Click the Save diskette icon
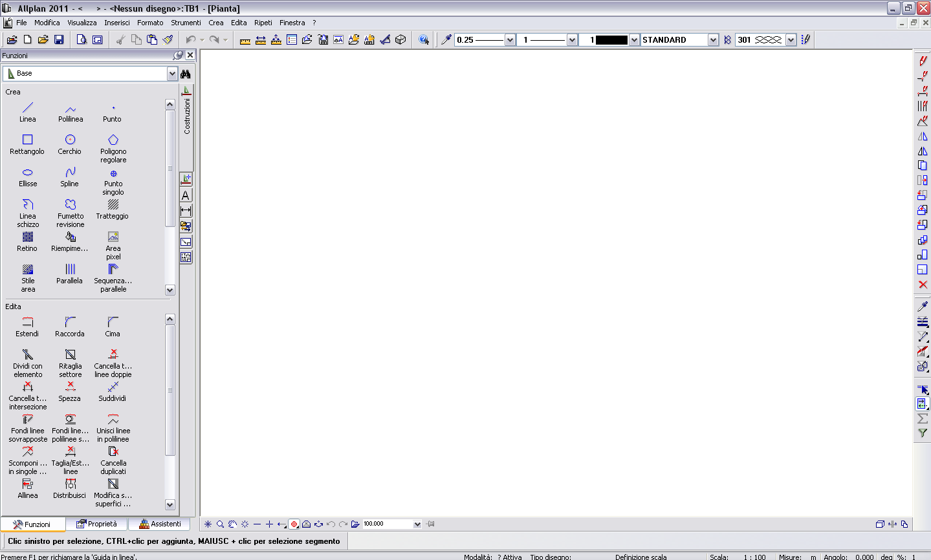The image size is (931, 560). coord(59,39)
